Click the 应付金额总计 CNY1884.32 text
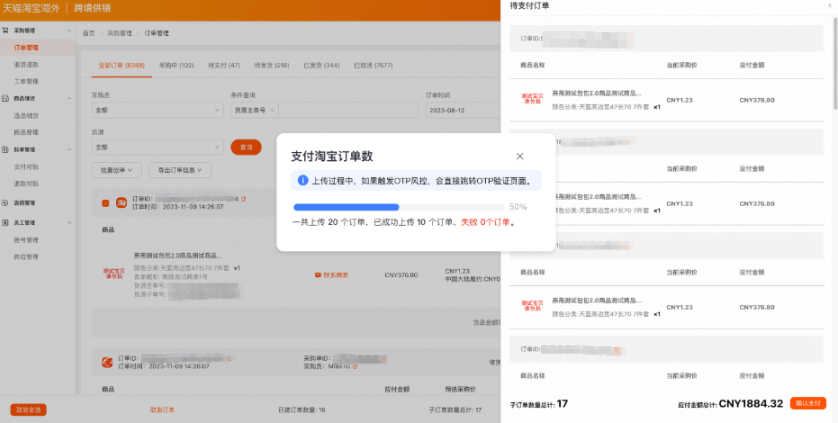The height and width of the screenshot is (423, 838). (731, 404)
